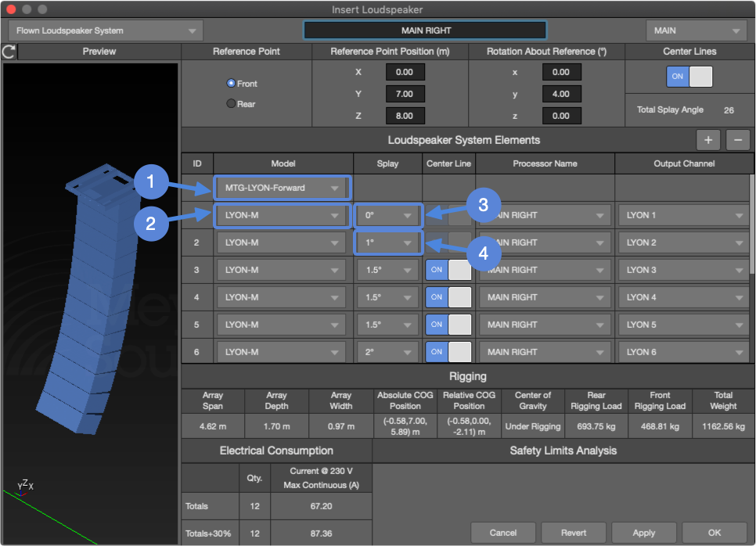Screen dimensions: 756x546
Task: Expand the LYON 5 output channel dropdown
Action: tap(684, 325)
